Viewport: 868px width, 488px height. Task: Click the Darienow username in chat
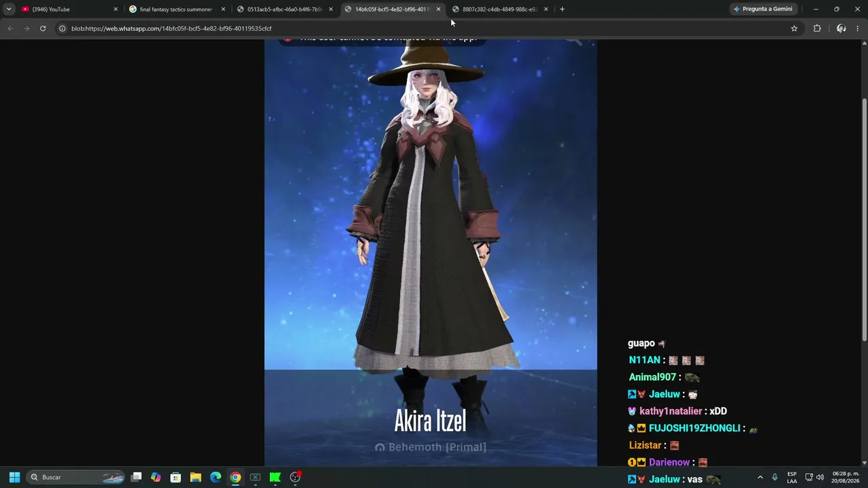[x=669, y=462]
